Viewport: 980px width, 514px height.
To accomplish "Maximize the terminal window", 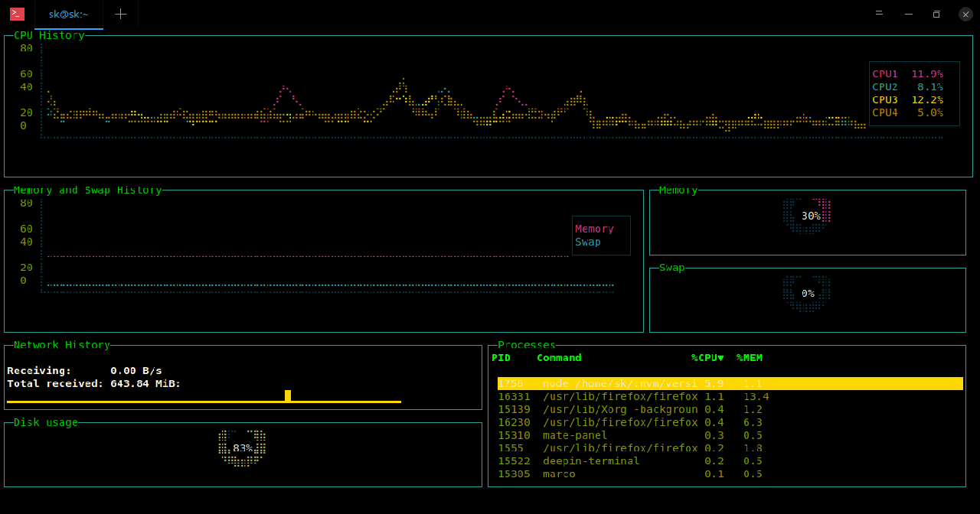I will pos(936,14).
